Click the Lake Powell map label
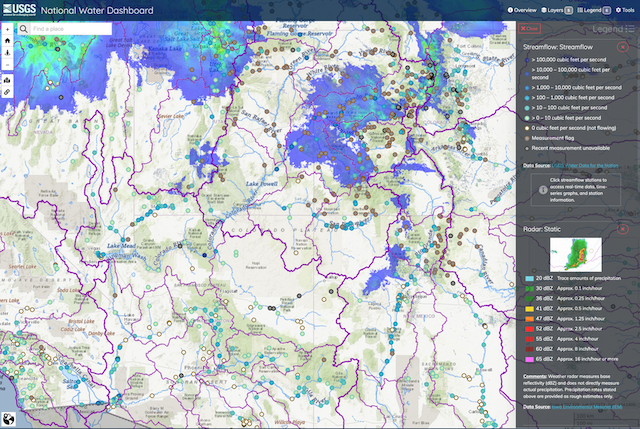 point(262,184)
